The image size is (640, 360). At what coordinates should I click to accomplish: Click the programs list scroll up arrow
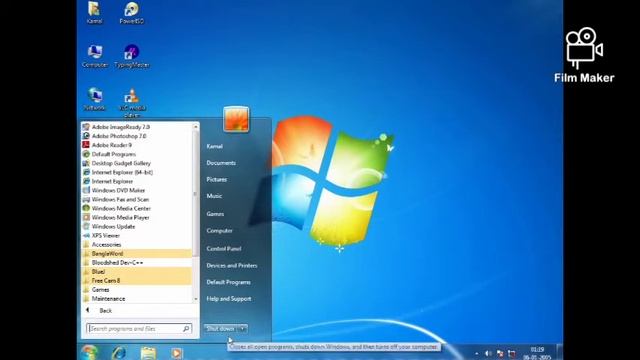(196, 127)
